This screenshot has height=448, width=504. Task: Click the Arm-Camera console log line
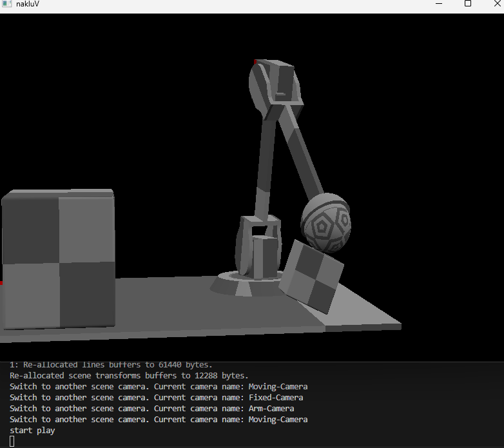click(151, 408)
